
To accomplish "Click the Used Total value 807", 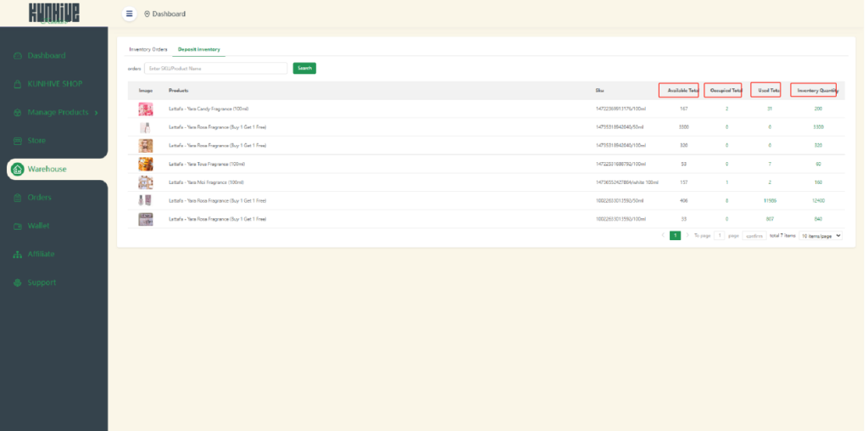I will [770, 219].
